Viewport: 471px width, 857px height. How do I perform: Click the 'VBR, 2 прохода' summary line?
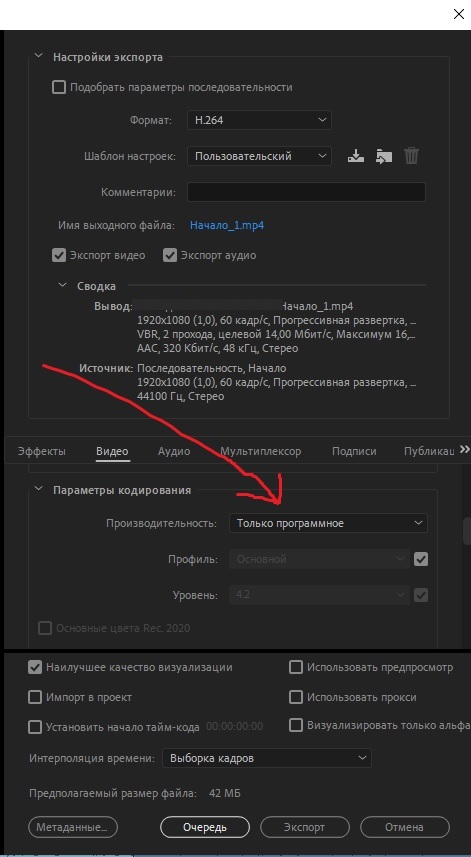click(276, 333)
